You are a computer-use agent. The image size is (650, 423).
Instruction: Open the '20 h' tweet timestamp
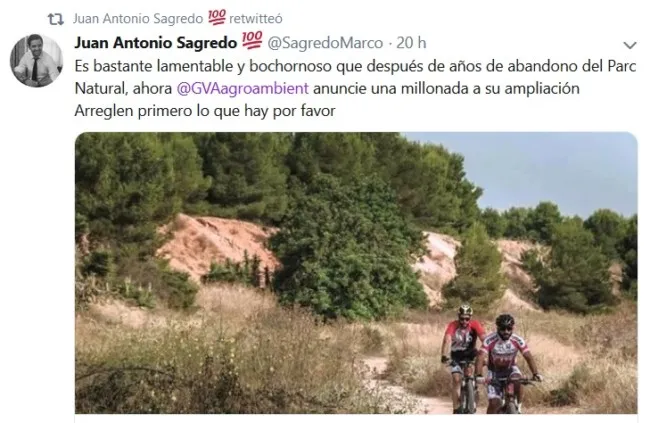pos(411,43)
